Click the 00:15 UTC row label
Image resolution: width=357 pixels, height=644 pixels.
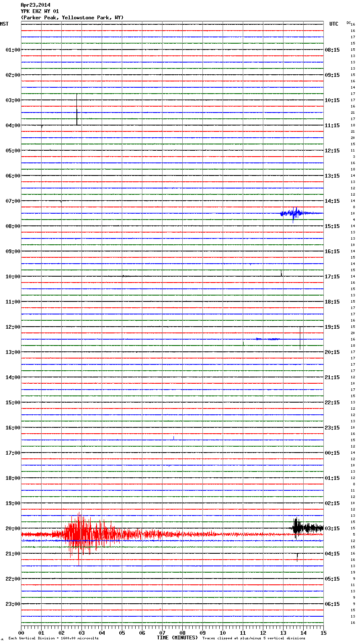332,453
